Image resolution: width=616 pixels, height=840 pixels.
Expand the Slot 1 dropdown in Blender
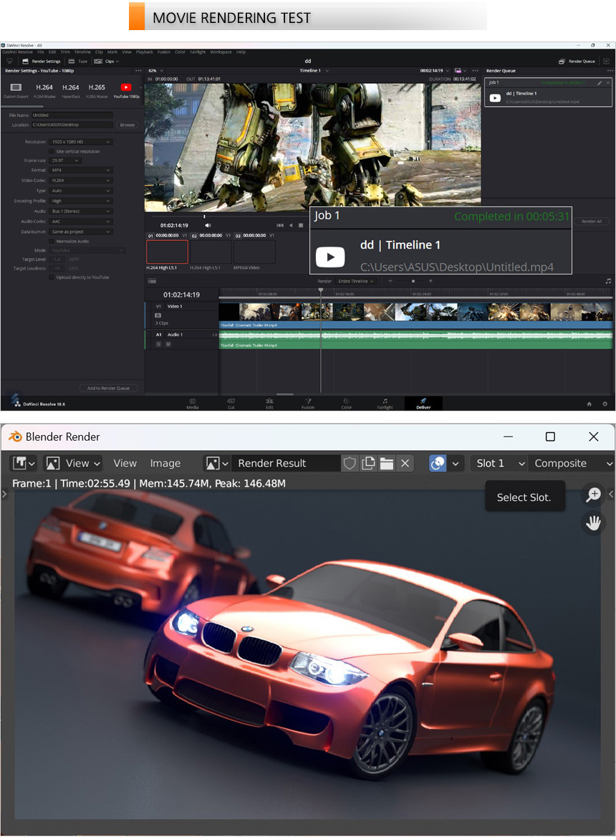499,463
